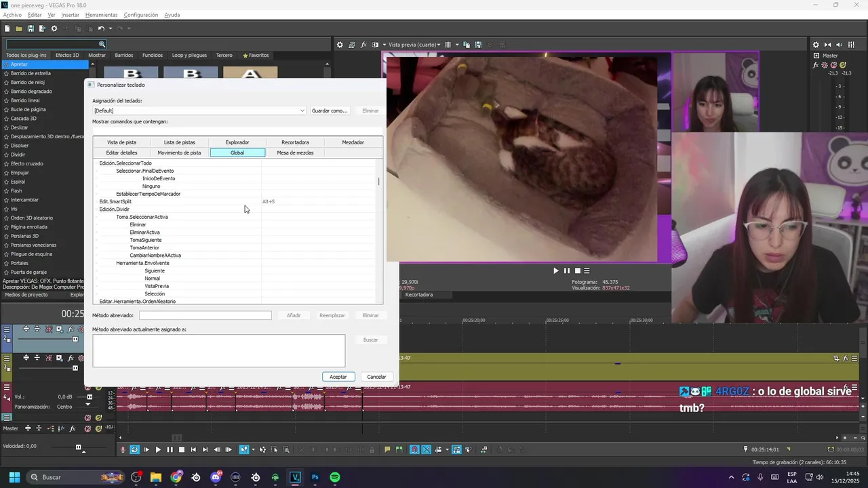Viewport: 868px width, 488px height.
Task: Insert marker using the flag icon
Action: point(387,449)
